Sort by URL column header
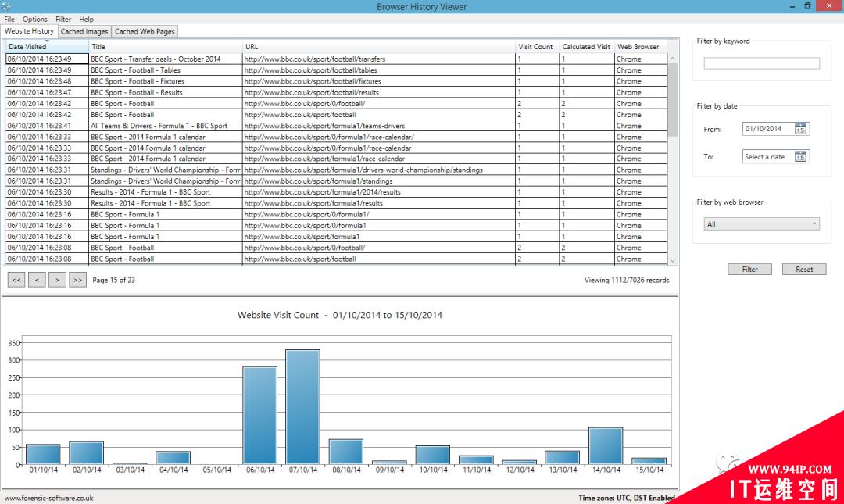 (378, 47)
